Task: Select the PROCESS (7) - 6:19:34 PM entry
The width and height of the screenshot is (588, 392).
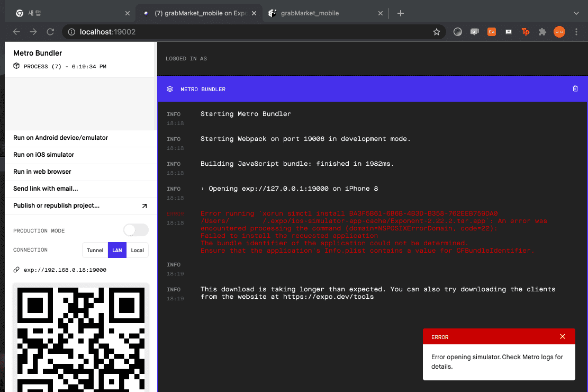Action: [x=65, y=66]
